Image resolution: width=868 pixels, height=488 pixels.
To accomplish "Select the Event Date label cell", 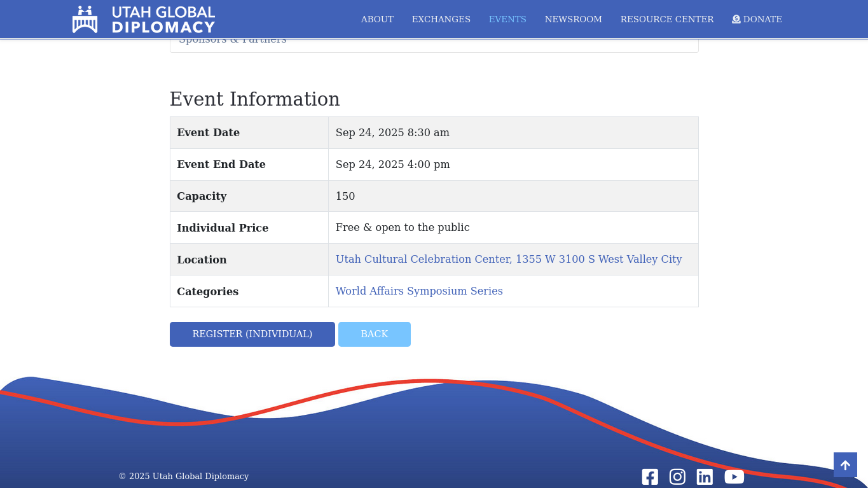I will (249, 133).
